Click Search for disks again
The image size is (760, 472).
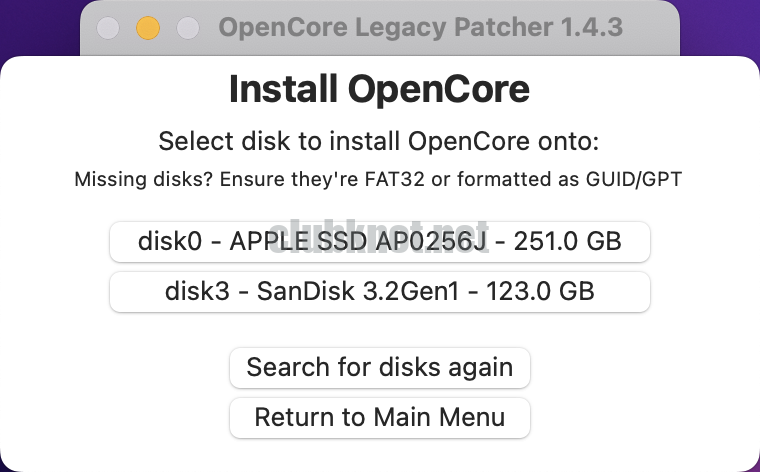[x=379, y=367]
